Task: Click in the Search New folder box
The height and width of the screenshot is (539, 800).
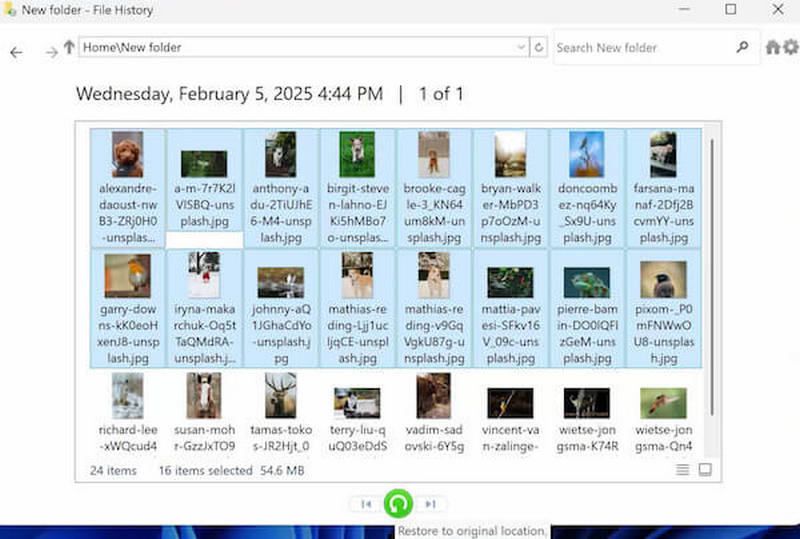Action: (x=640, y=47)
